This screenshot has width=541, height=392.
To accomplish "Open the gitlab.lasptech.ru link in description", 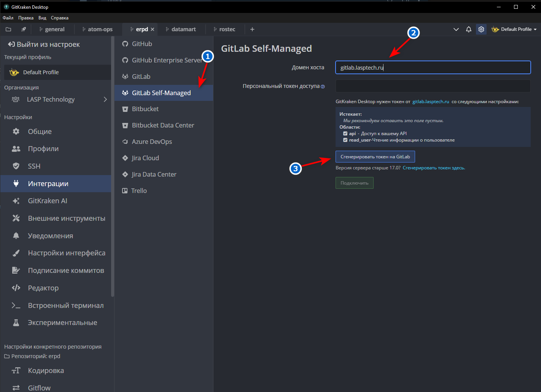I will point(431,102).
